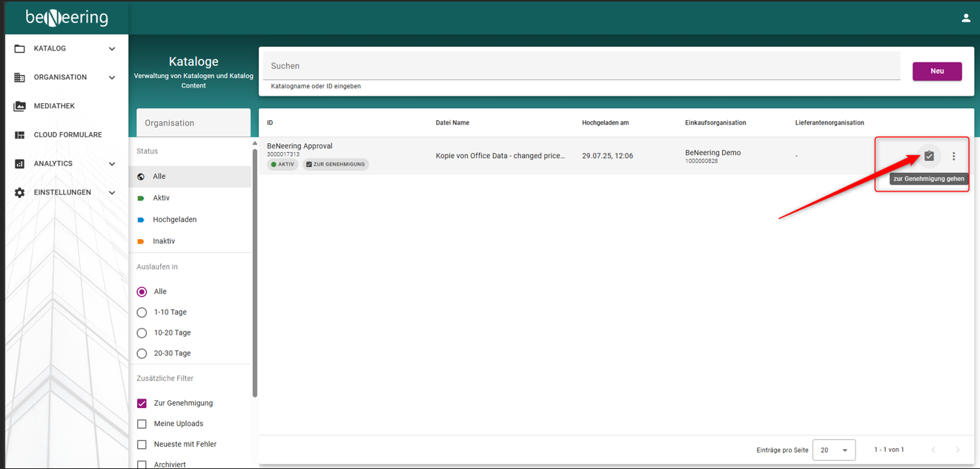This screenshot has width=980, height=469.
Task: Click the Suchen catalog search field
Action: (x=580, y=66)
